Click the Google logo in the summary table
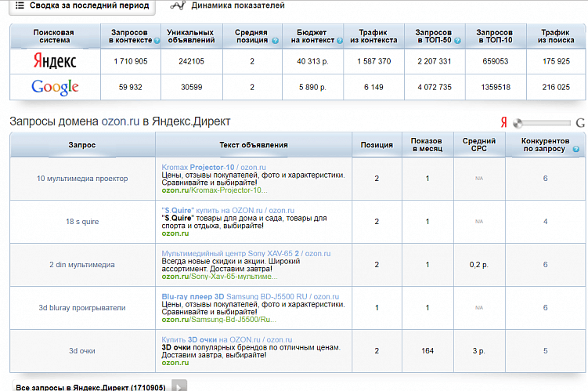 [x=55, y=87]
